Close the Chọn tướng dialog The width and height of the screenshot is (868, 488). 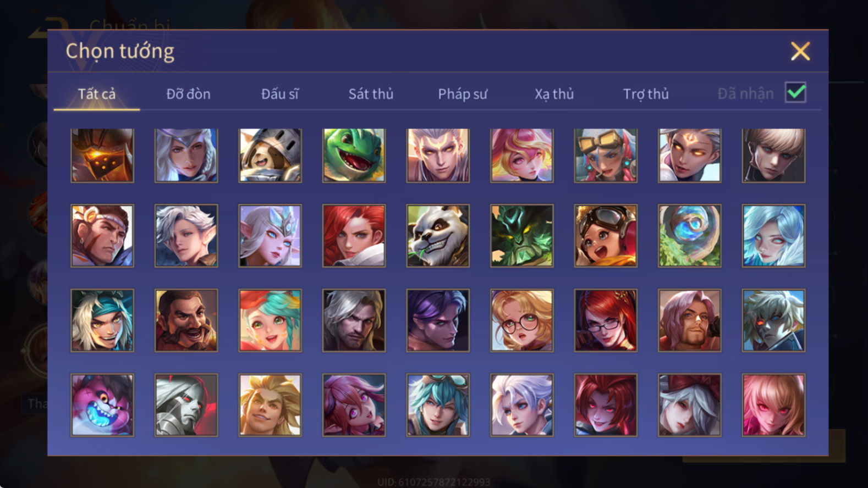pyautogui.click(x=800, y=51)
